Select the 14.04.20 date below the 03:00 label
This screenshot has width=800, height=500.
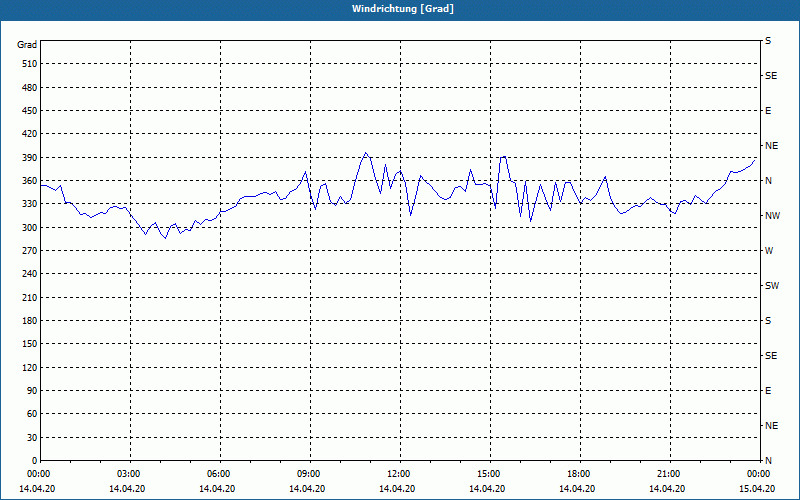pyautogui.click(x=127, y=488)
